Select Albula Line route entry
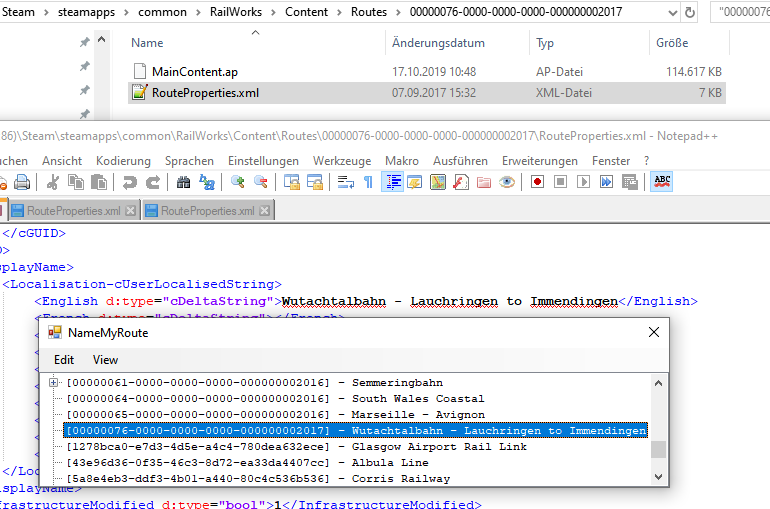Viewport: 770px width, 509px height. point(247,462)
